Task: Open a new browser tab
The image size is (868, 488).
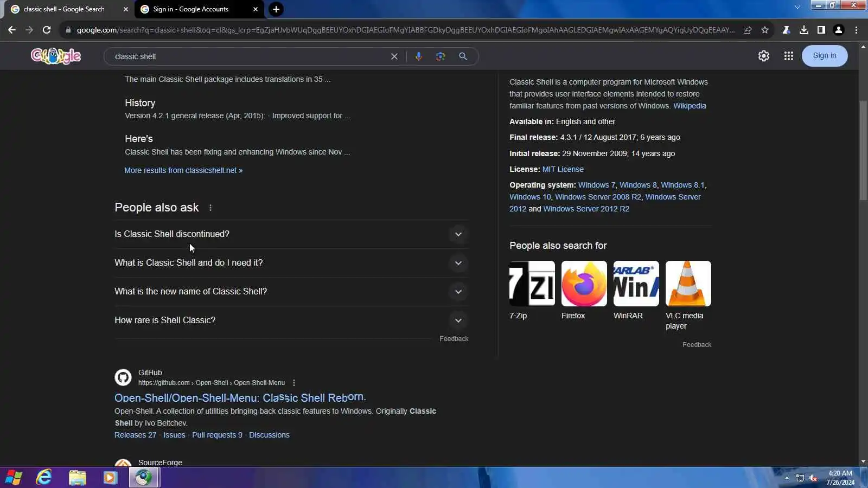Action: (276, 9)
